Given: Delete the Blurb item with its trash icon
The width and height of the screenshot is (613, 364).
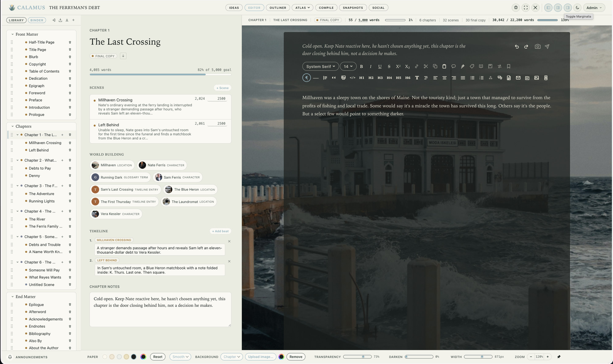Looking at the screenshot, I should pyautogui.click(x=70, y=57).
